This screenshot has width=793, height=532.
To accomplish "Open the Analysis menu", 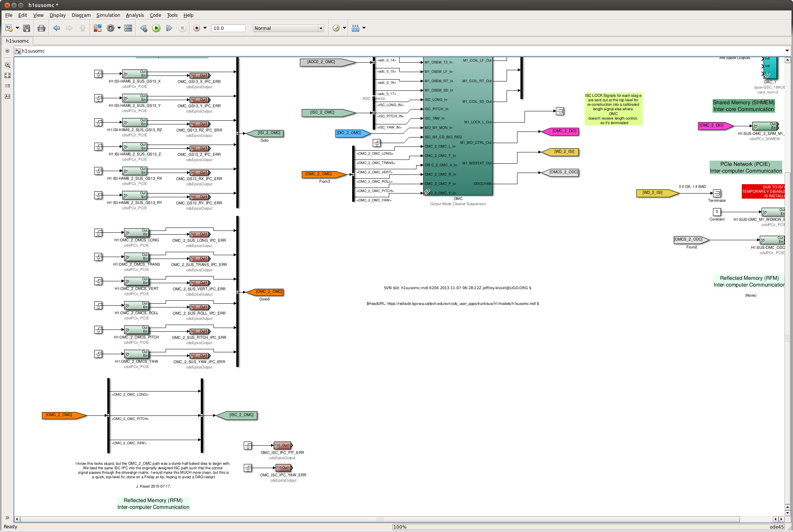I will [x=135, y=15].
